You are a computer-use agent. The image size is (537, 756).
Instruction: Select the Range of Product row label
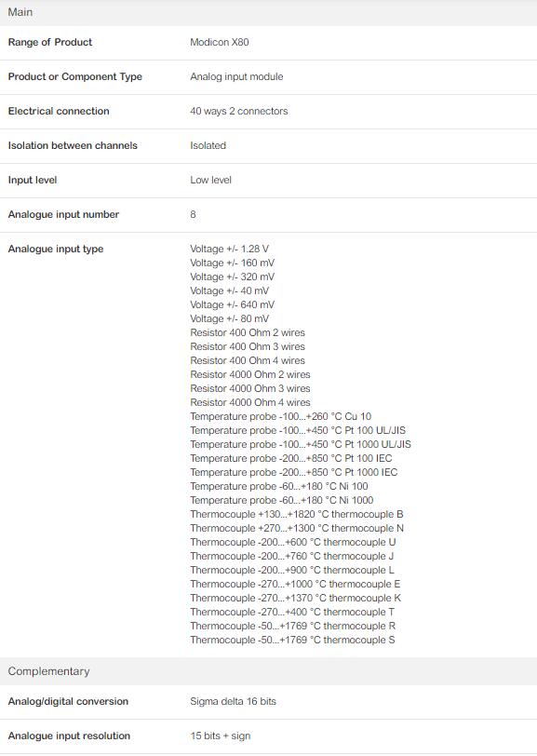point(50,43)
